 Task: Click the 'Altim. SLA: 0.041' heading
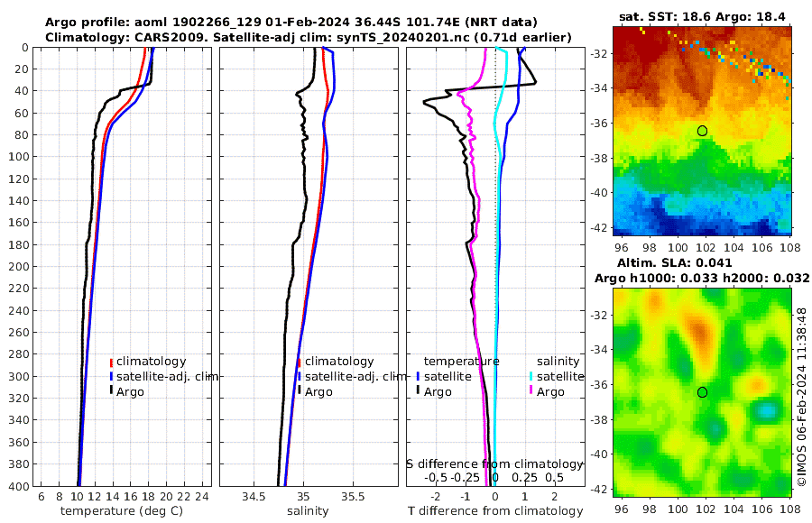point(675,263)
